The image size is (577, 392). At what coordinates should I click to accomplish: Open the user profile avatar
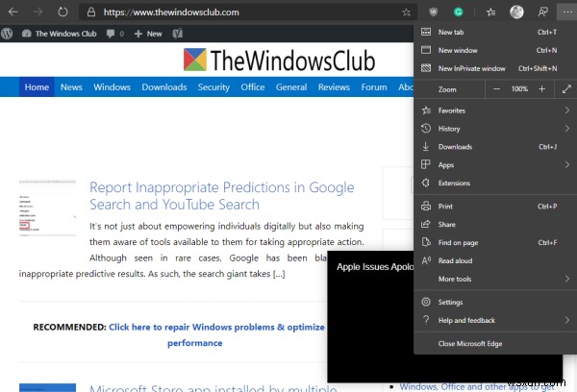pos(516,12)
